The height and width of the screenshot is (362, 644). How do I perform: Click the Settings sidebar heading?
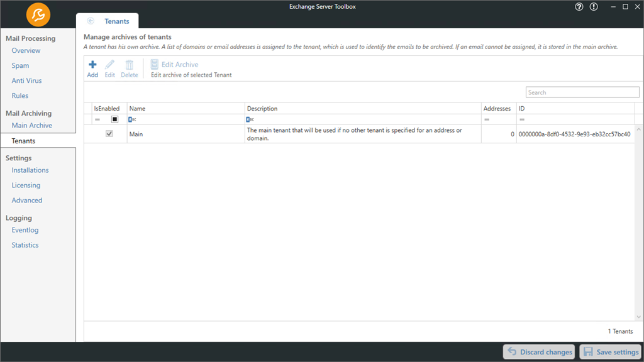tap(18, 158)
